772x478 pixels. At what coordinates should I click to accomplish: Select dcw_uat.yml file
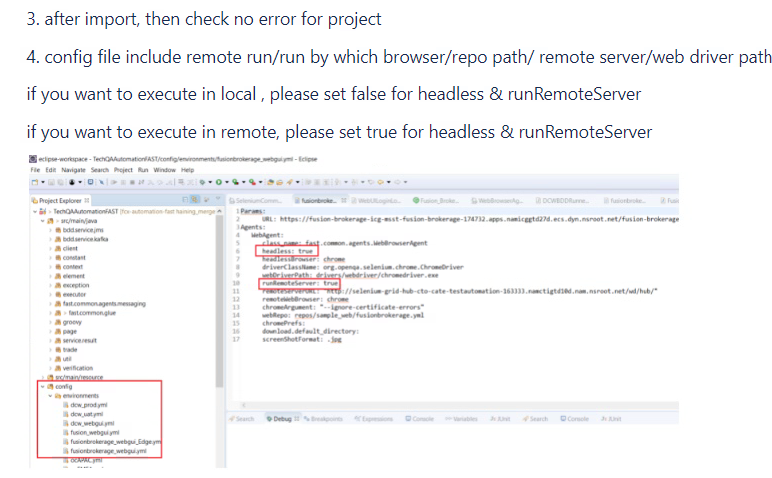click(x=87, y=414)
